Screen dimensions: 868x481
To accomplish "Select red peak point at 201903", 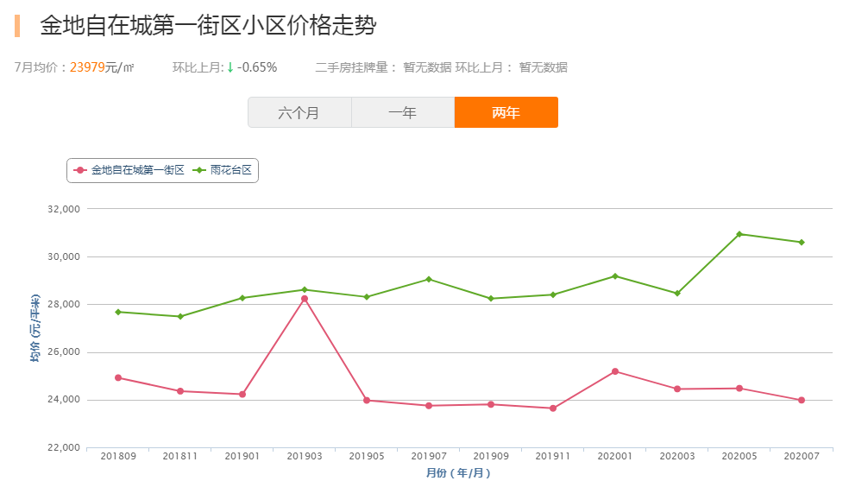I will (305, 299).
